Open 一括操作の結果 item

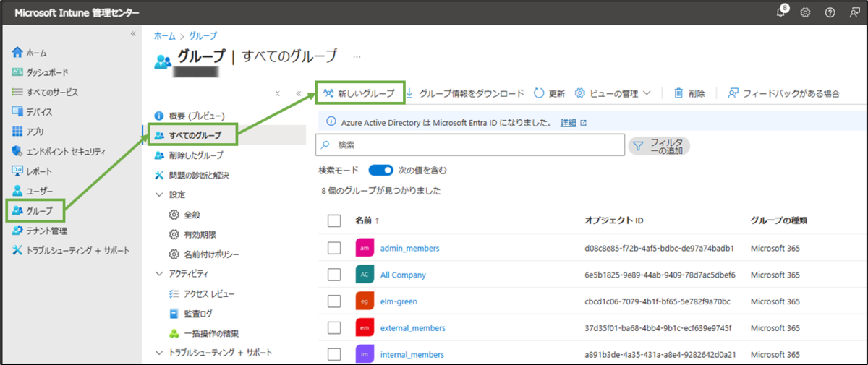203,333
